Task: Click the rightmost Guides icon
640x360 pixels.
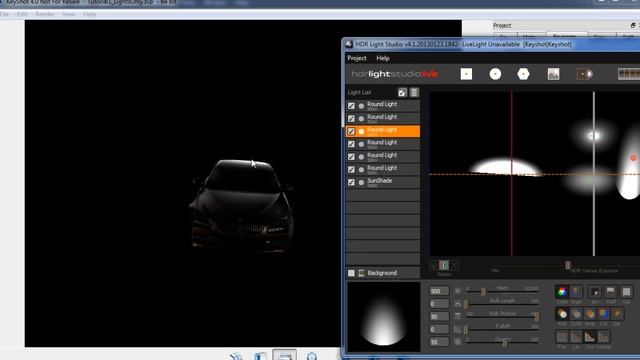Action: tap(454, 265)
